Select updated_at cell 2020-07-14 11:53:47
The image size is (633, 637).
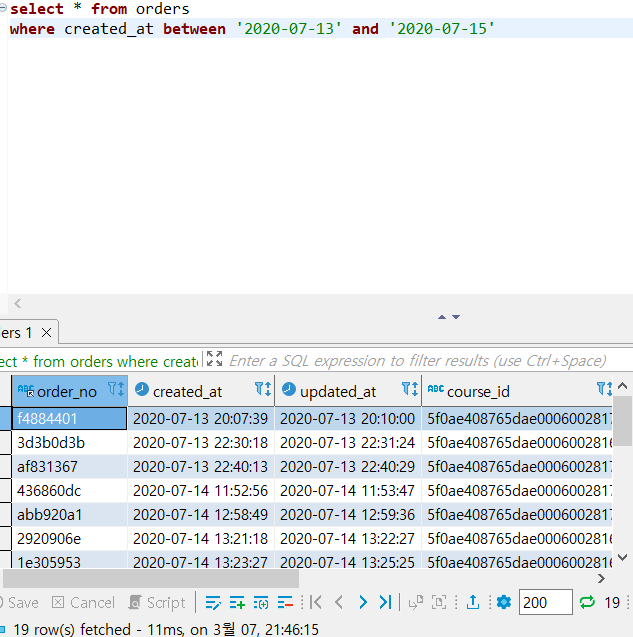348,490
